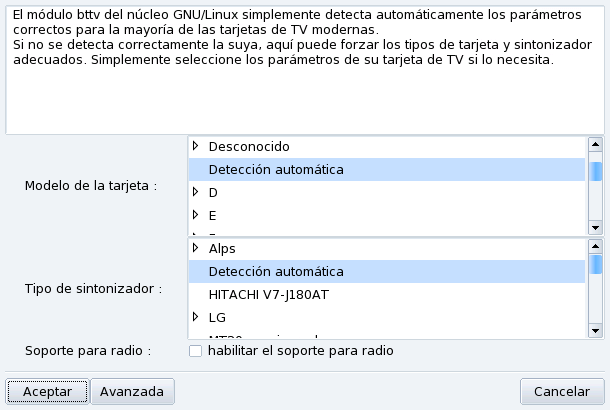Open the Avanzada options
The height and width of the screenshot is (410, 610).
[x=132, y=391]
